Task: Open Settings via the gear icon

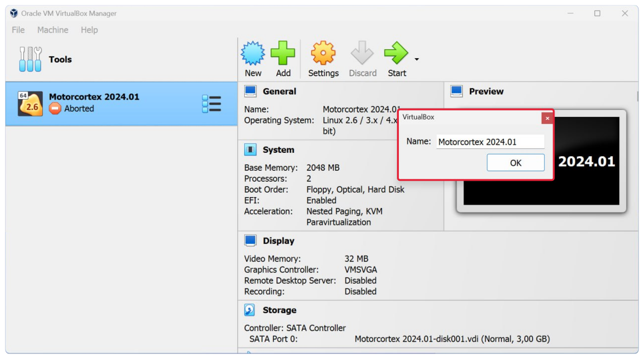Action: point(323,53)
